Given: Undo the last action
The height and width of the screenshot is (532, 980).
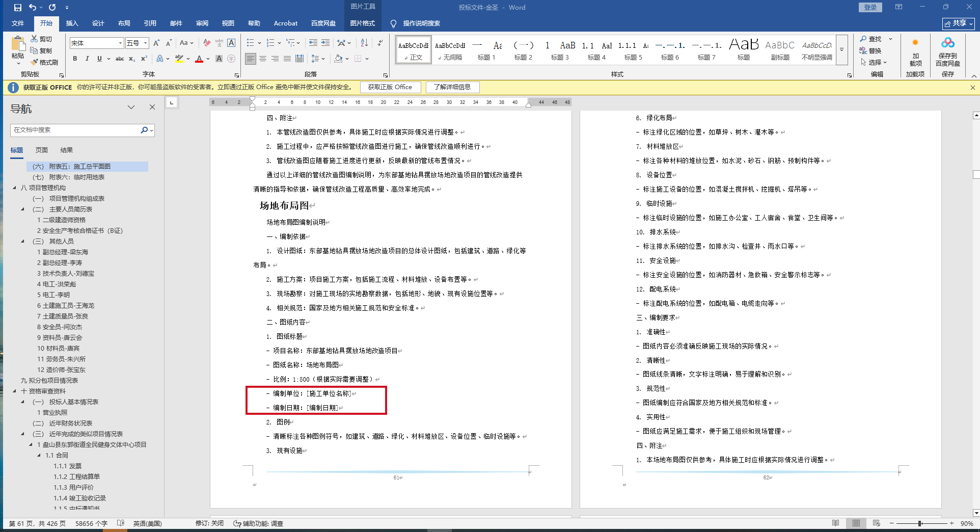Looking at the screenshot, I should click(33, 8).
